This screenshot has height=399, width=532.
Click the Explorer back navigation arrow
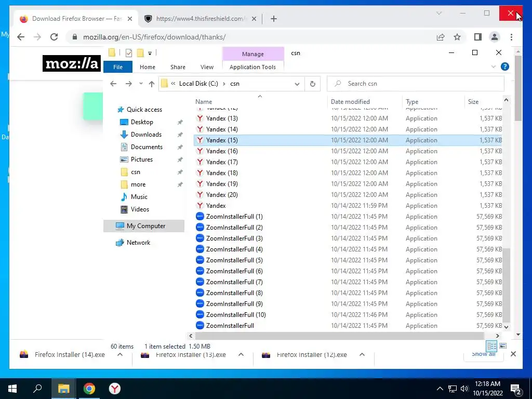pos(113,84)
